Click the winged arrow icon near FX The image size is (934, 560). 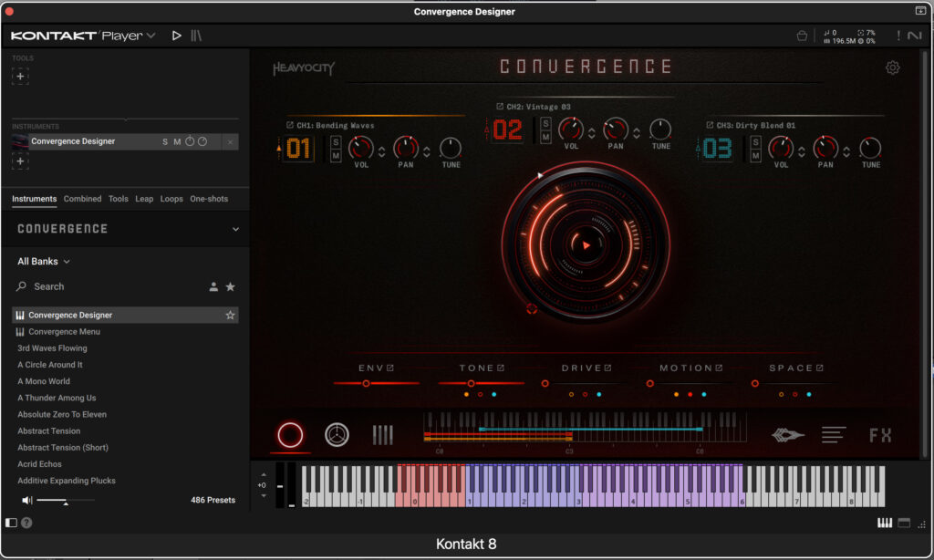pos(786,435)
